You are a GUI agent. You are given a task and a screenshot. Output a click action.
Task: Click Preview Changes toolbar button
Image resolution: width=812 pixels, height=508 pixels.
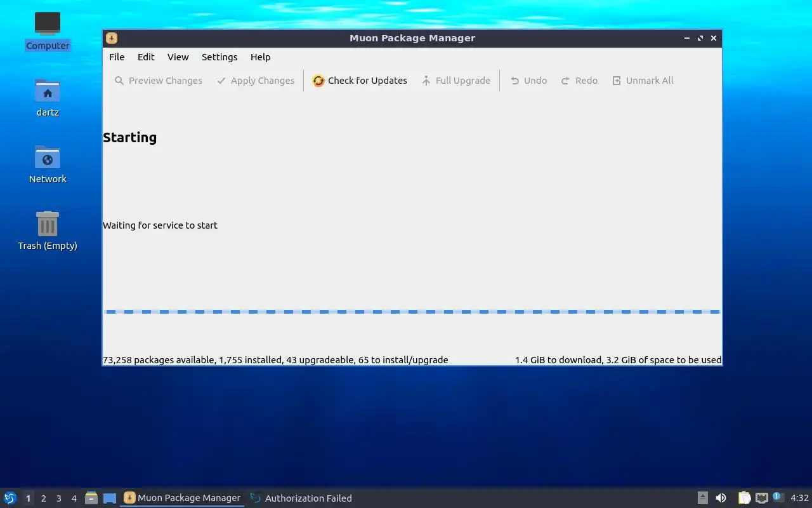tap(159, 81)
